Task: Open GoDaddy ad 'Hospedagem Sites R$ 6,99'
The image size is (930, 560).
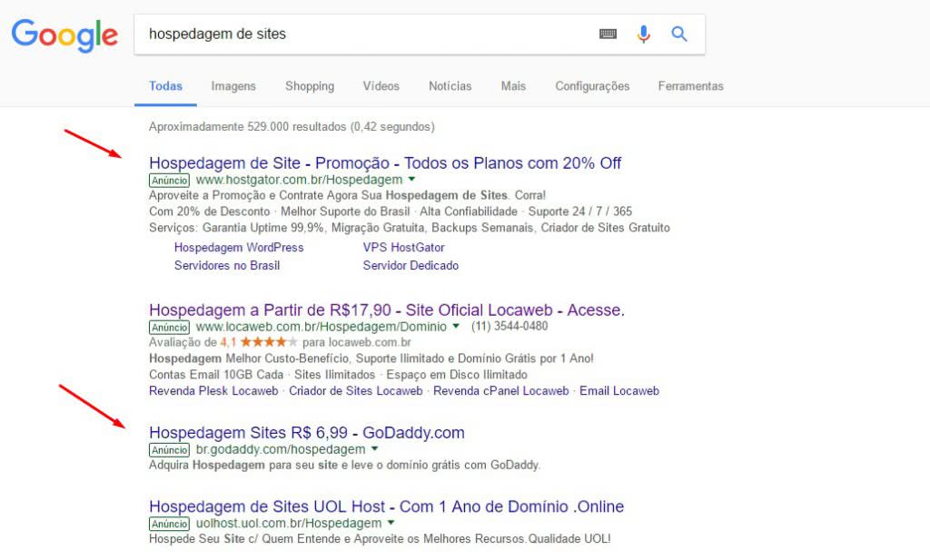Action: point(307,433)
